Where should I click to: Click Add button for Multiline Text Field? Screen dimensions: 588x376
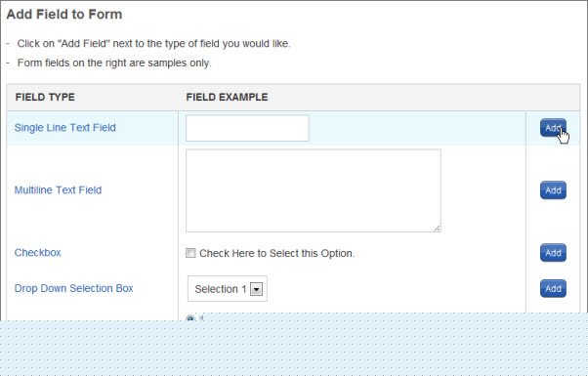[x=553, y=190]
